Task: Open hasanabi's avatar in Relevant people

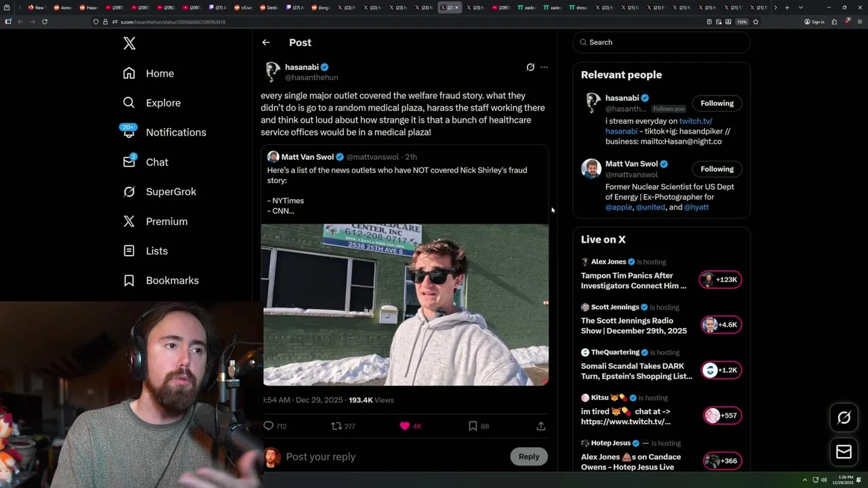Action: click(x=592, y=103)
